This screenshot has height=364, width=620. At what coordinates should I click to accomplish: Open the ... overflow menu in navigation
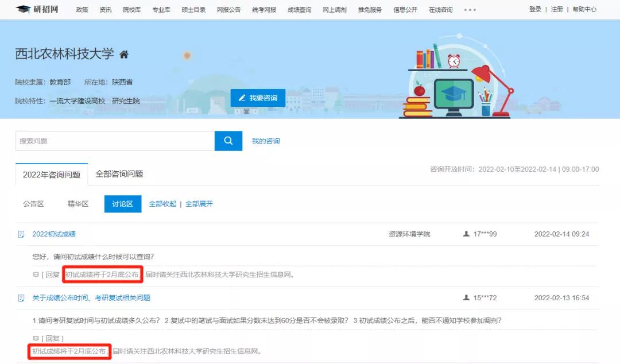tap(470, 9)
